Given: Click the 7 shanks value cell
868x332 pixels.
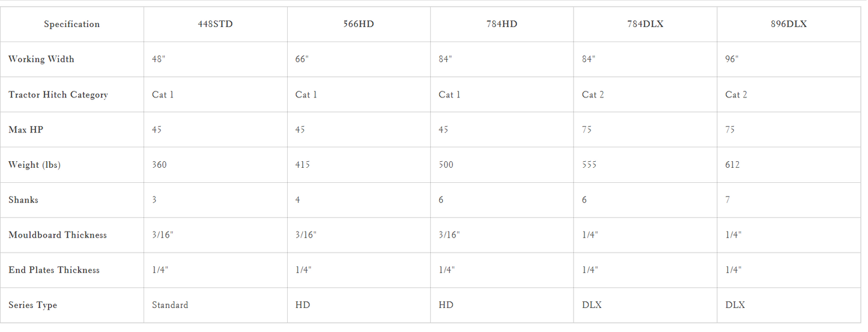Looking at the screenshot, I should tap(789, 200).
